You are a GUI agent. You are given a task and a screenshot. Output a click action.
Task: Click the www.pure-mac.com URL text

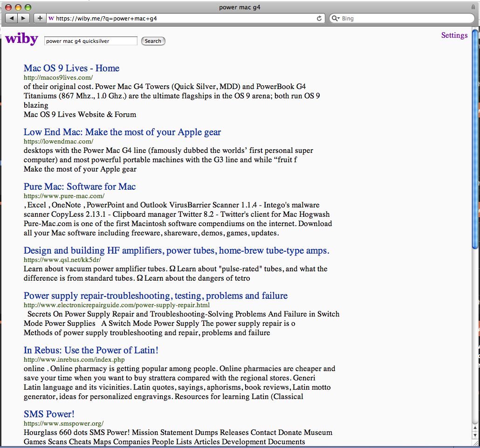(64, 196)
